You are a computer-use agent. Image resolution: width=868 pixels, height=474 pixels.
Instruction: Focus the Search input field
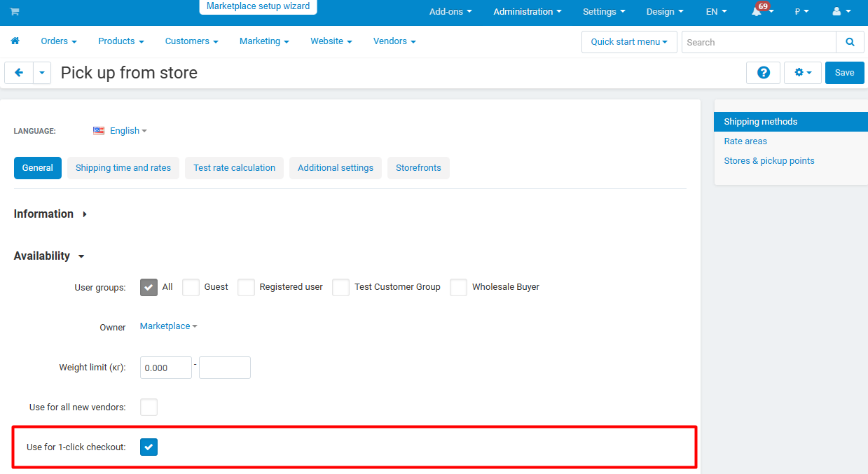click(x=759, y=42)
